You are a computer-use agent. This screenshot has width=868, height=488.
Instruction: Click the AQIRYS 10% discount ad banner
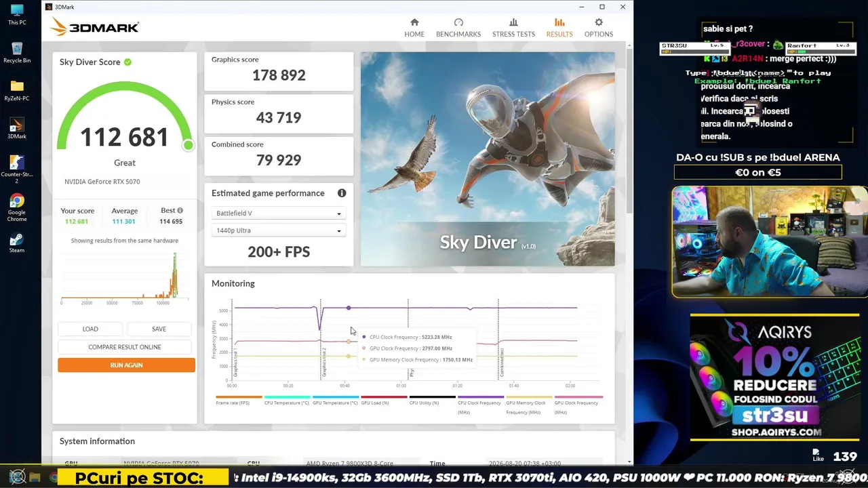tap(774, 377)
